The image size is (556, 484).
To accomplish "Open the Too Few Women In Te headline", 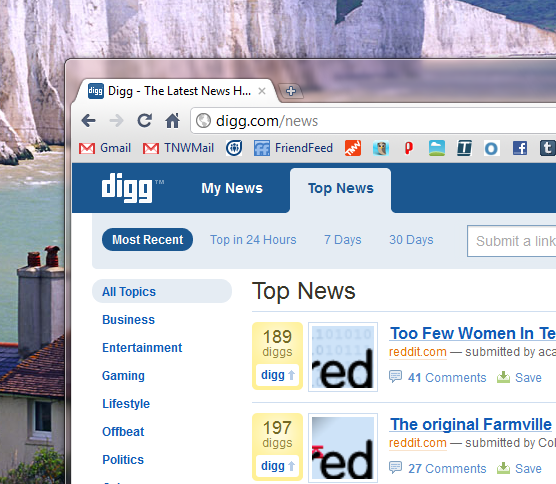I will (x=473, y=334).
